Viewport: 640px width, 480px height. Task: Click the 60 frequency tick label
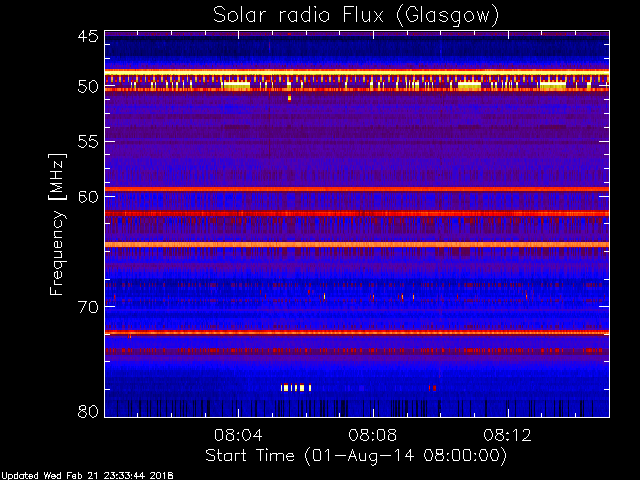[x=88, y=197]
